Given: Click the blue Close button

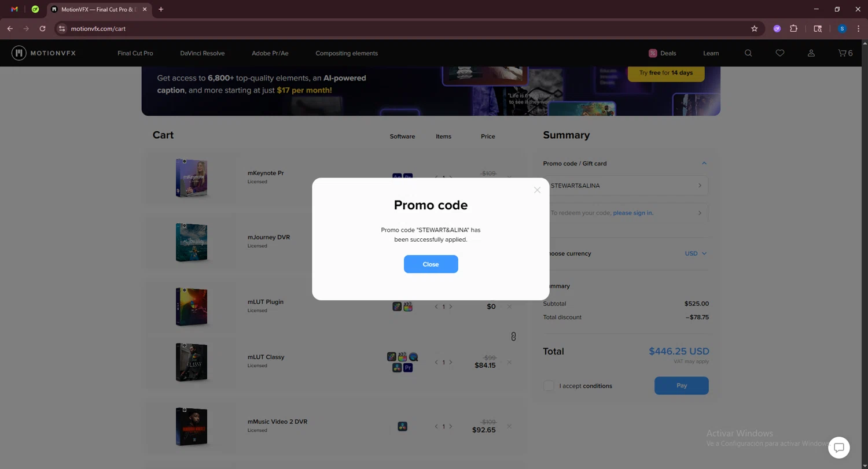Looking at the screenshot, I should tap(431, 264).
